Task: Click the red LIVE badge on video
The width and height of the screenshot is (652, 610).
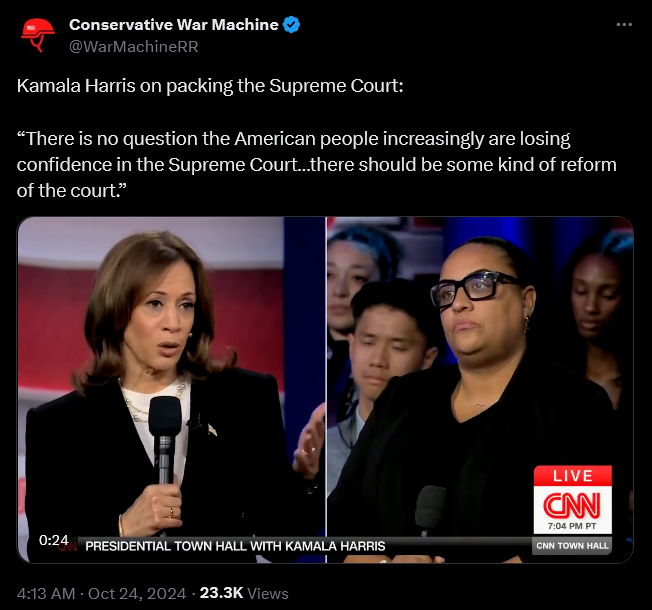Action: coord(573,476)
